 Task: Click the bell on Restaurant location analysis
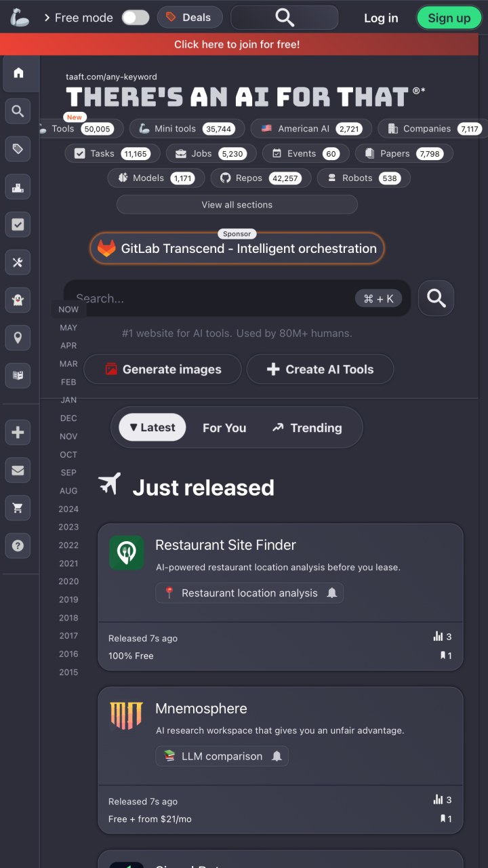[332, 593]
